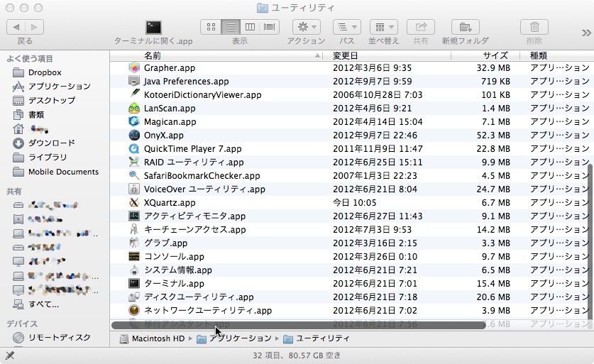The width and height of the screenshot is (594, 364).
Task: Switch to column view mode
Action: [250, 27]
